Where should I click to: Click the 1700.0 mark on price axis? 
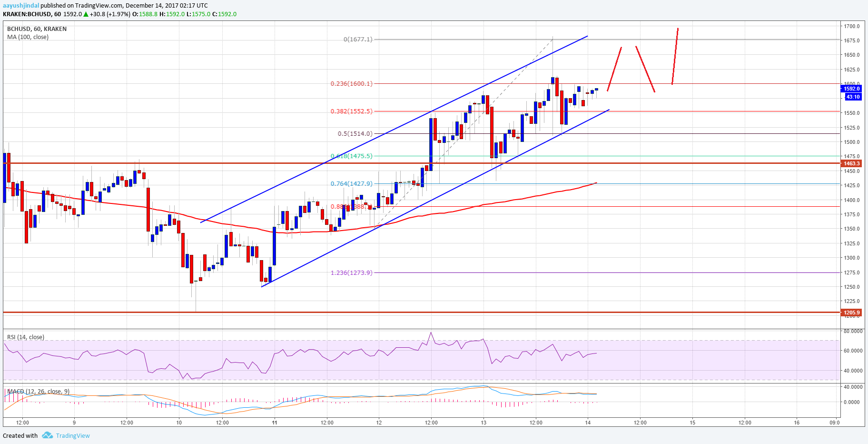pos(852,26)
